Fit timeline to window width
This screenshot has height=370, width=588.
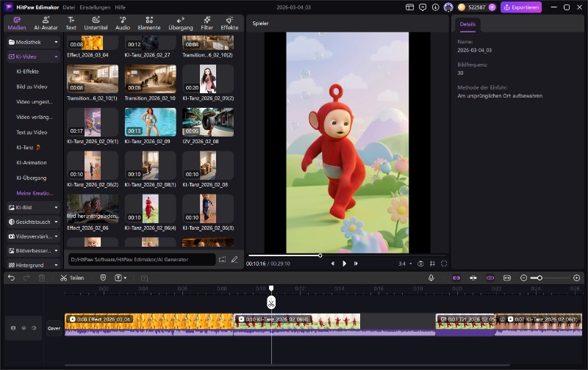[507, 278]
